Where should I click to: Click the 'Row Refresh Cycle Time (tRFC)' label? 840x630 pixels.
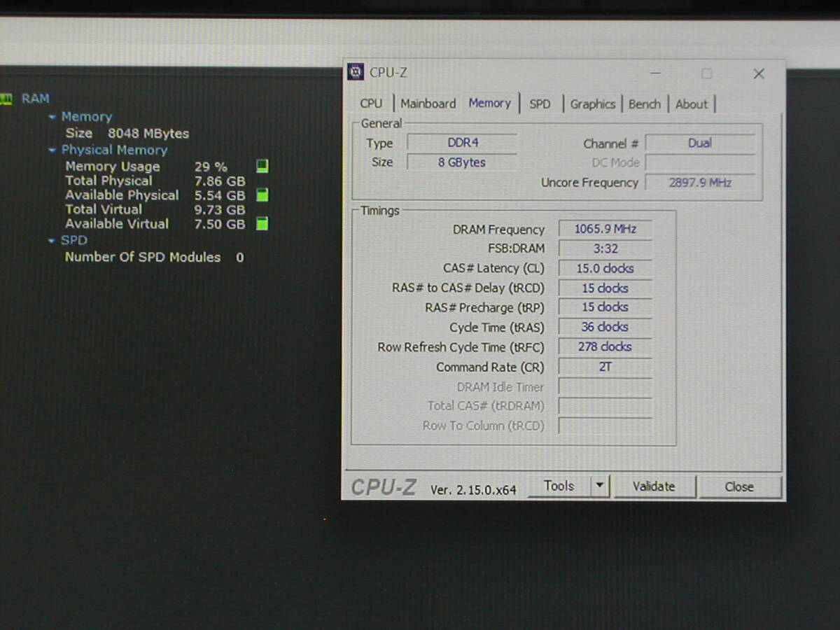[x=461, y=347]
